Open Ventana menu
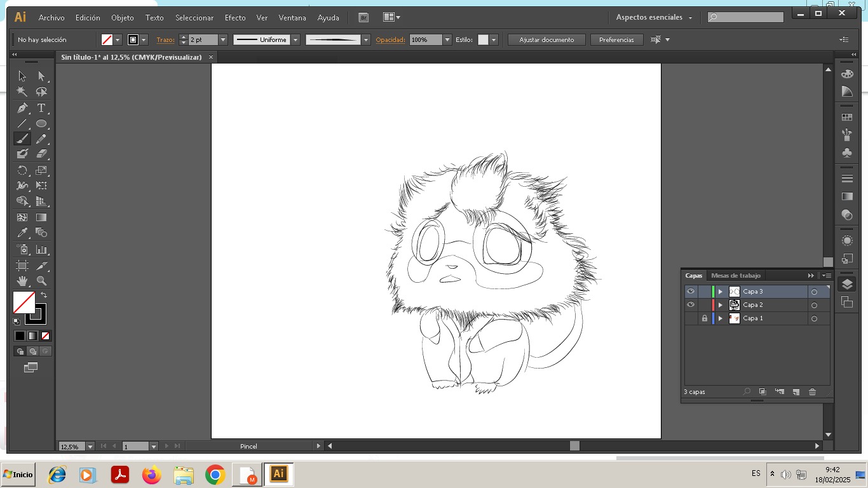Image resolution: width=868 pixels, height=488 pixels. 292,18
